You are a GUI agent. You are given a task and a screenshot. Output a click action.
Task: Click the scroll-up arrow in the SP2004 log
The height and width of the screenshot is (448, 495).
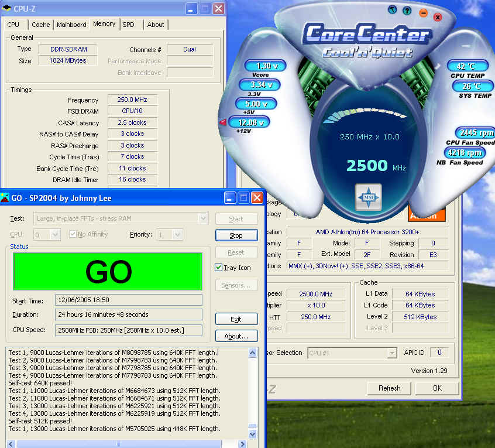253,353
